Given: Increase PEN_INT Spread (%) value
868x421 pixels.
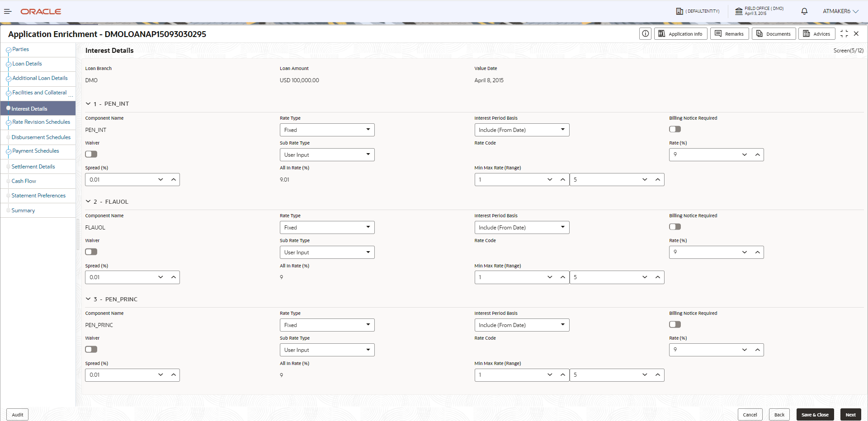Looking at the screenshot, I should [173, 179].
